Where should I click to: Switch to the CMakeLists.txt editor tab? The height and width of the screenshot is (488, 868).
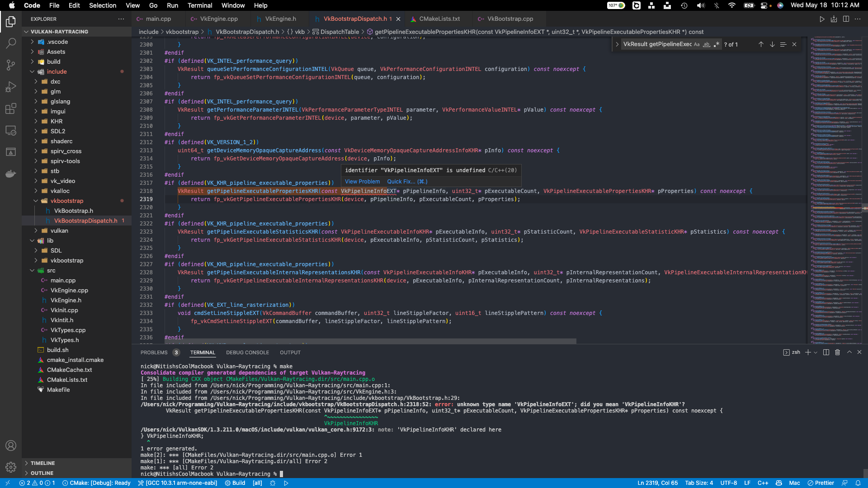pyautogui.click(x=439, y=19)
